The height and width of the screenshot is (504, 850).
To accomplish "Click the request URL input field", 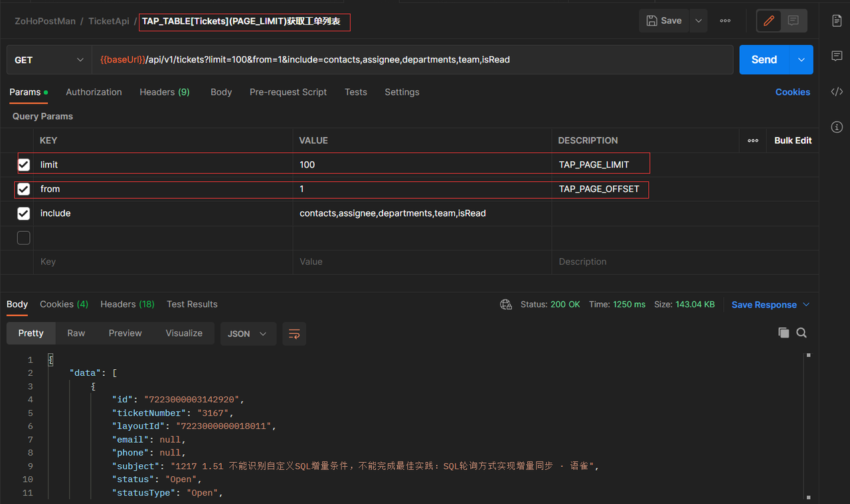I will (x=413, y=60).
